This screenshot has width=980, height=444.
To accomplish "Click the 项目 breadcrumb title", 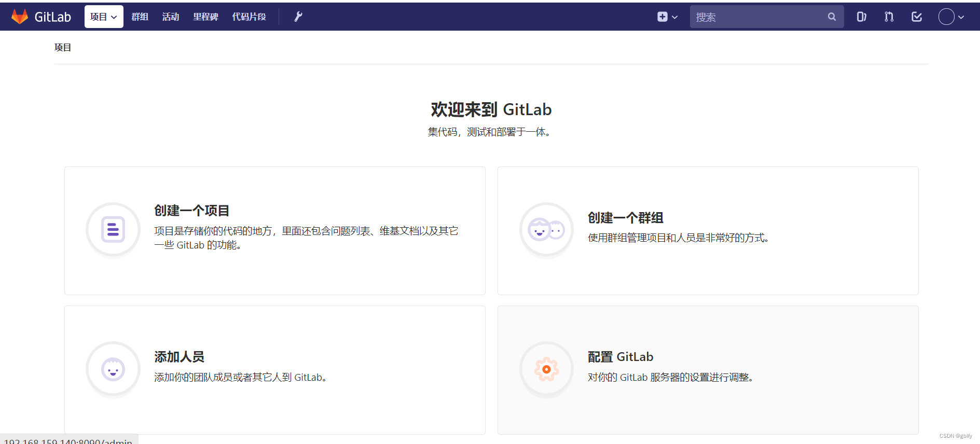I will (x=63, y=47).
